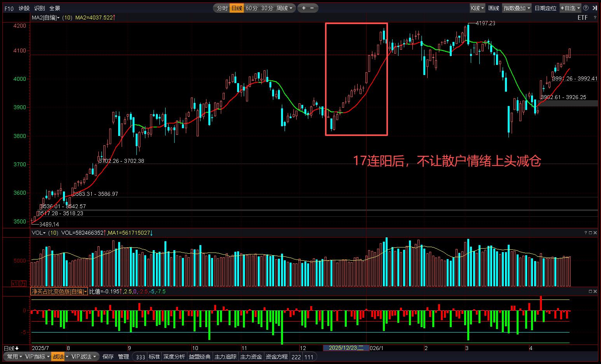Screen dimensions: 601x364
Task: Close the 净买占比 indicator panel
Action: pos(595,291)
